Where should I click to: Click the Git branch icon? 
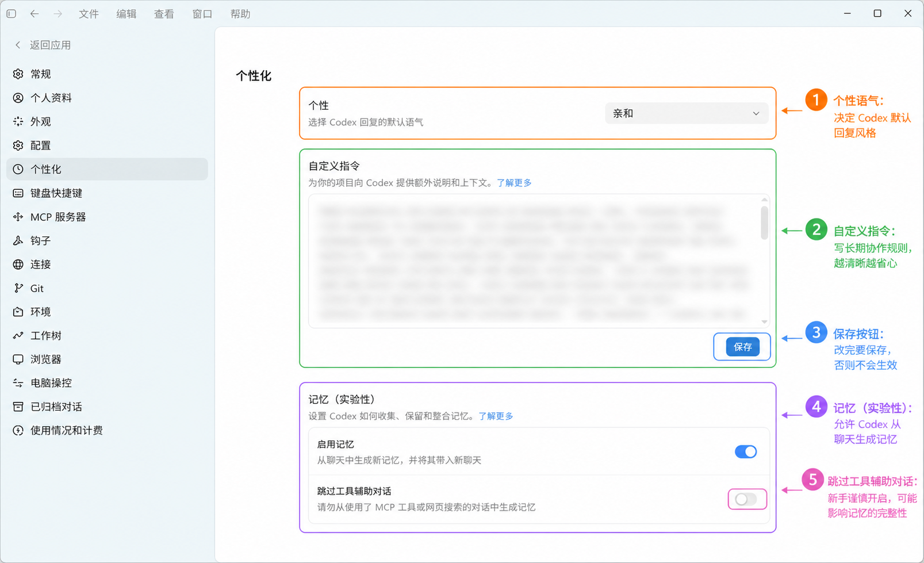tap(18, 288)
